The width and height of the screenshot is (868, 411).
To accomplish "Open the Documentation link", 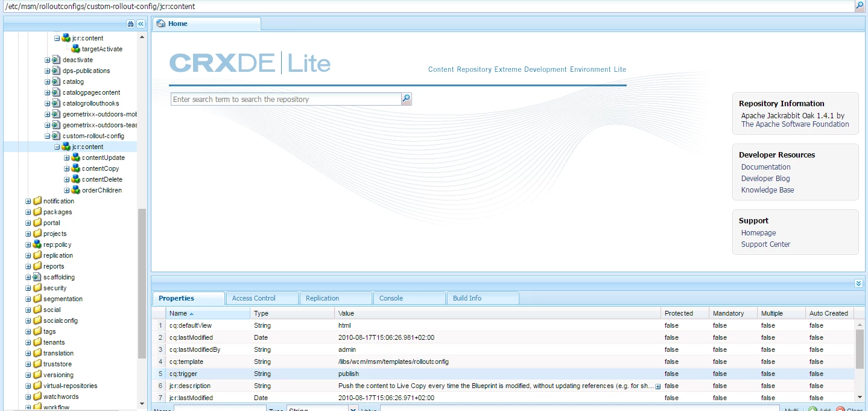I will 766,167.
